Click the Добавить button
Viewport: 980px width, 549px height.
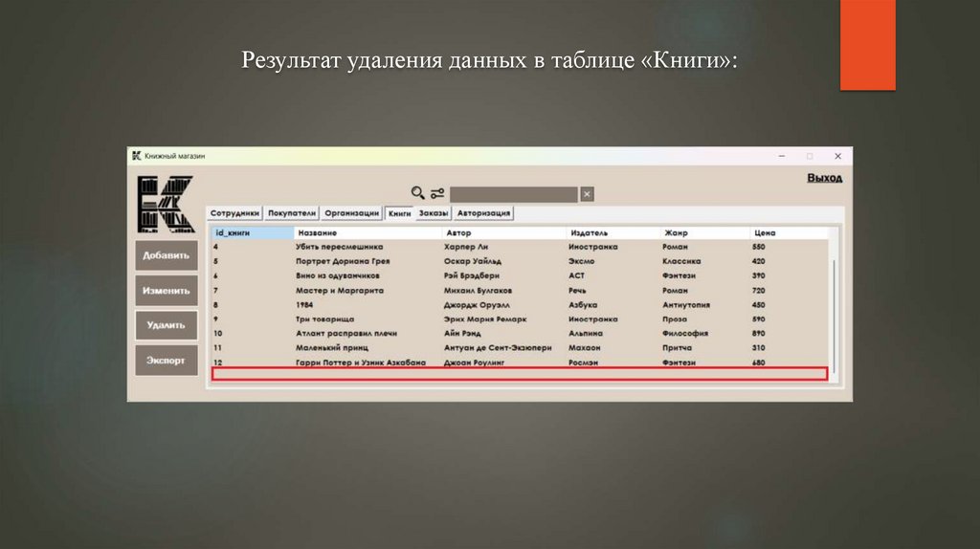(167, 255)
